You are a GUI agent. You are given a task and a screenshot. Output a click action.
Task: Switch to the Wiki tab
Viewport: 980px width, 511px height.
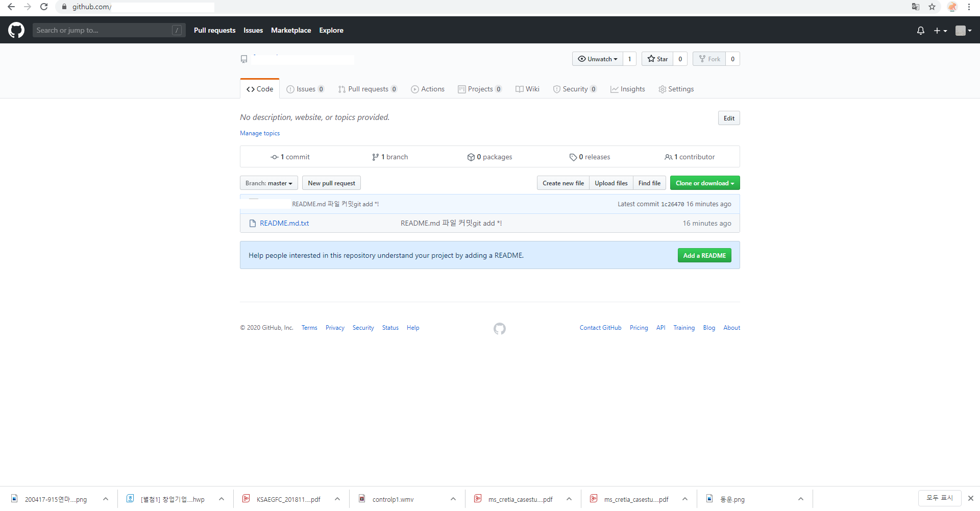[x=527, y=89]
